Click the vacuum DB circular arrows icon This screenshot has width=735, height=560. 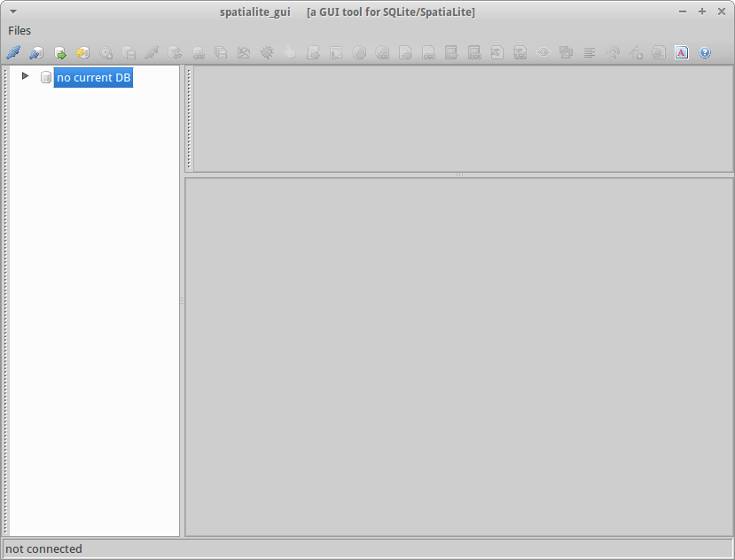point(175,52)
